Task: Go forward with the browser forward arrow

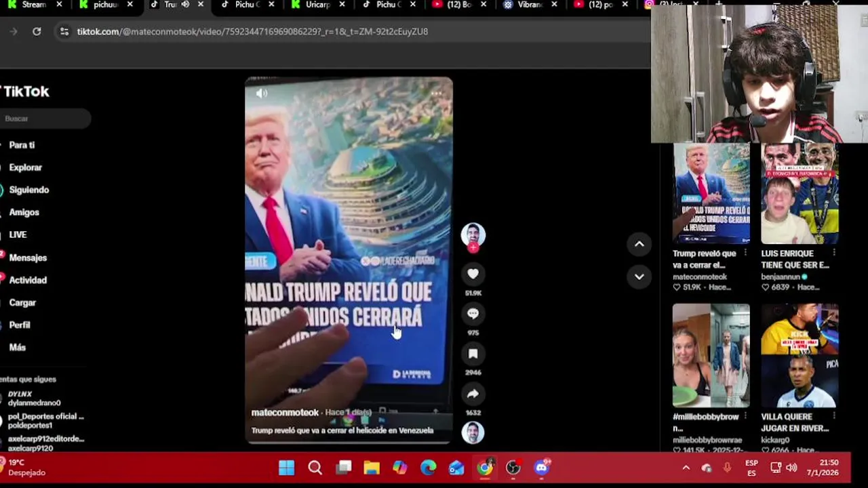Action: 14,31
